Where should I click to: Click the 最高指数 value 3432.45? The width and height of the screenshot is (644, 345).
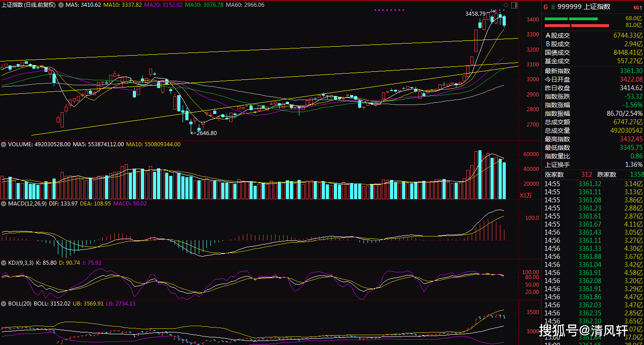(x=631, y=139)
